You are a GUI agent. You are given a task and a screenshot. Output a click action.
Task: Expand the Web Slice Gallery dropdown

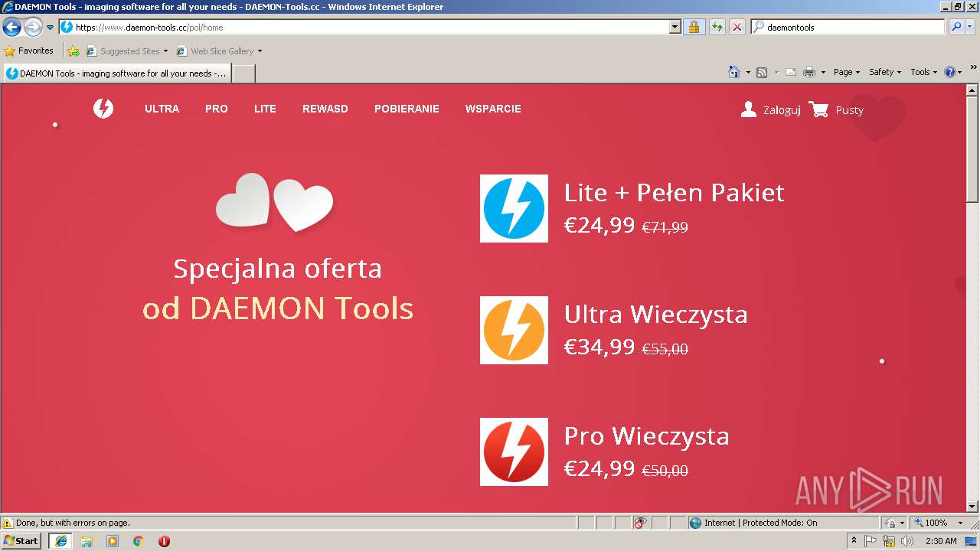pos(260,51)
